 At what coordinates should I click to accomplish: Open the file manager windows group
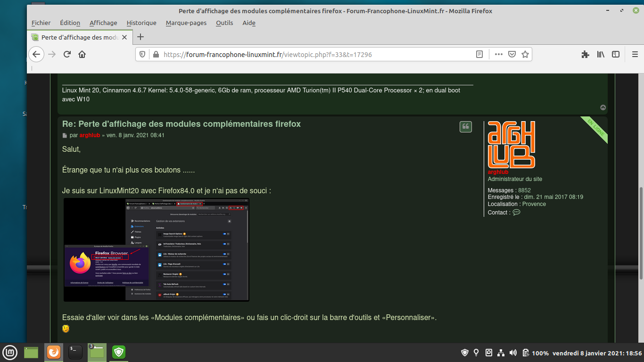[x=97, y=352]
